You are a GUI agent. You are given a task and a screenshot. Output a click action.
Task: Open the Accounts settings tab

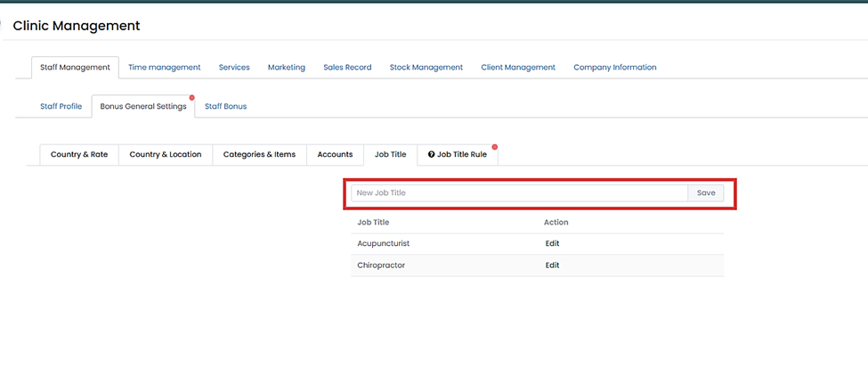pyautogui.click(x=335, y=155)
